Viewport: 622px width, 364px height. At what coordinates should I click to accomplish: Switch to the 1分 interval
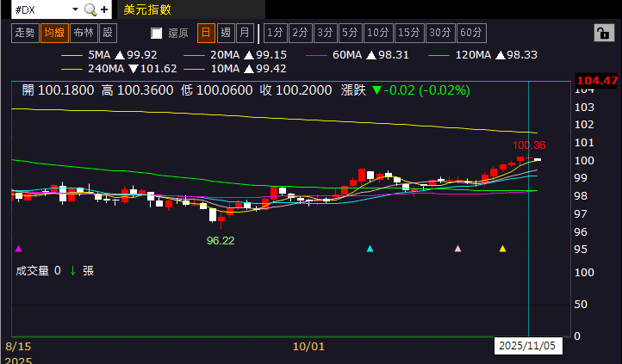point(275,33)
